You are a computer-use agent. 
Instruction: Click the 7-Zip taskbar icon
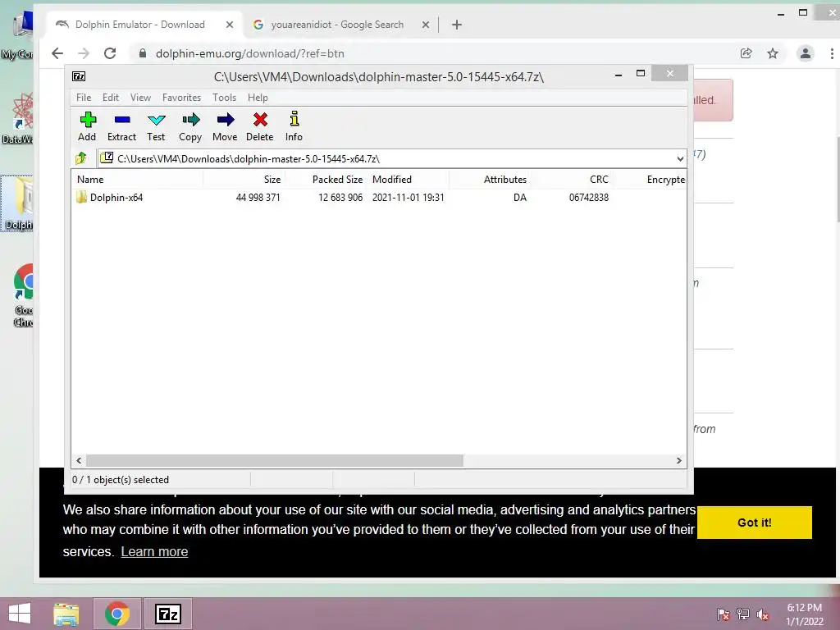(167, 614)
